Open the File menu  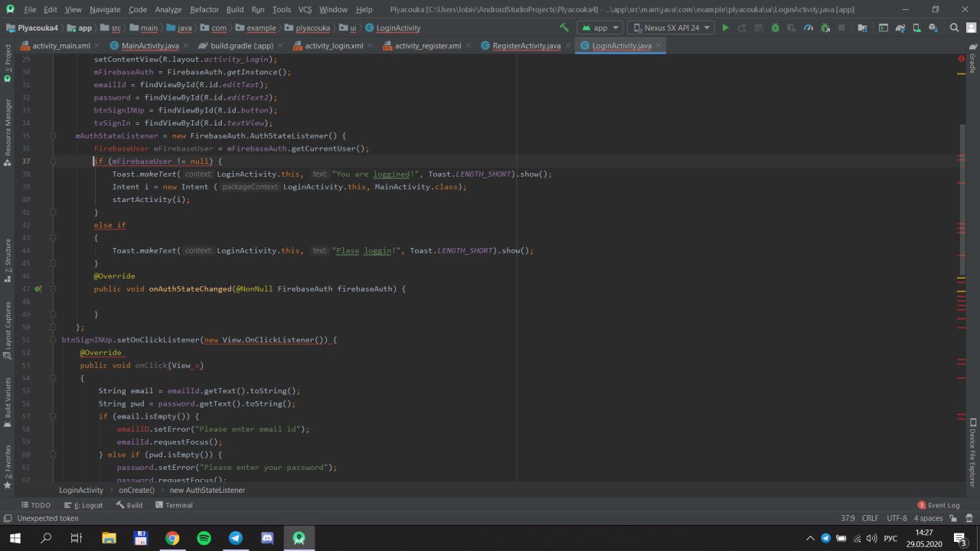click(30, 9)
